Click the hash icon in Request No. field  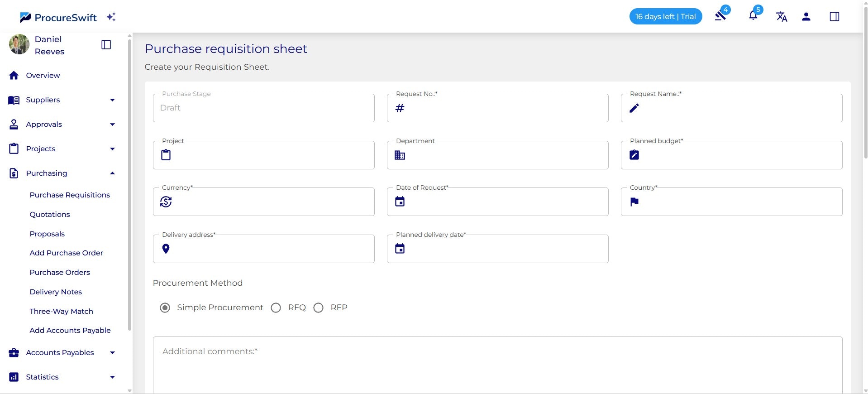pyautogui.click(x=400, y=108)
